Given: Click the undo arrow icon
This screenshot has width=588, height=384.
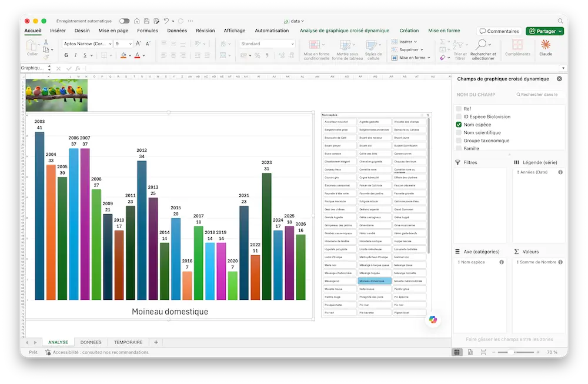Looking at the screenshot, I should point(166,21).
